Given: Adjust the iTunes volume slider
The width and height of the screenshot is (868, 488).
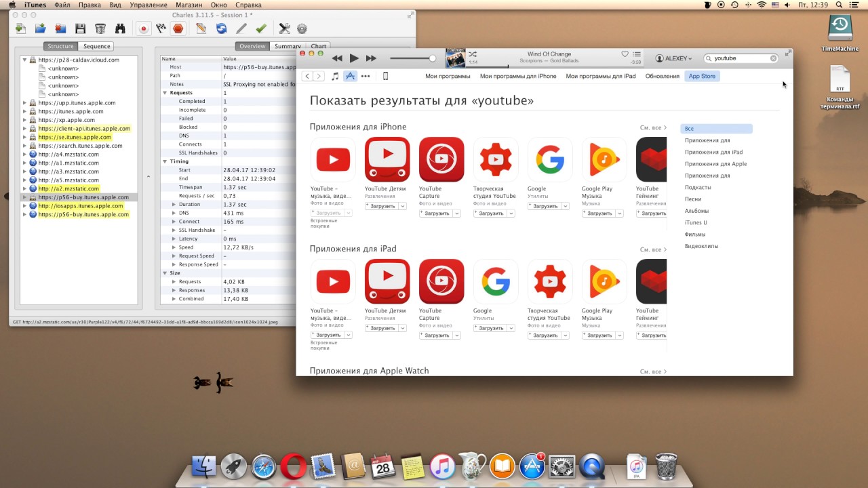Looking at the screenshot, I should click(413, 58).
